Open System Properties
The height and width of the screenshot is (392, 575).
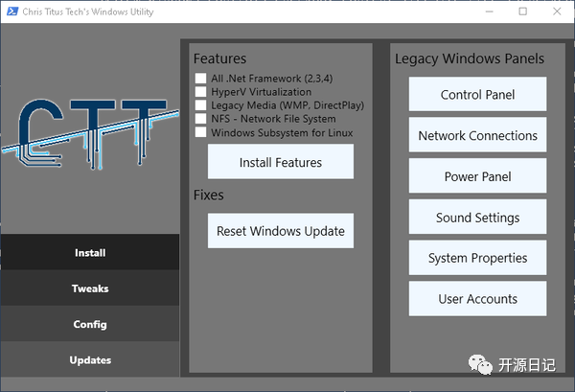coord(477,258)
